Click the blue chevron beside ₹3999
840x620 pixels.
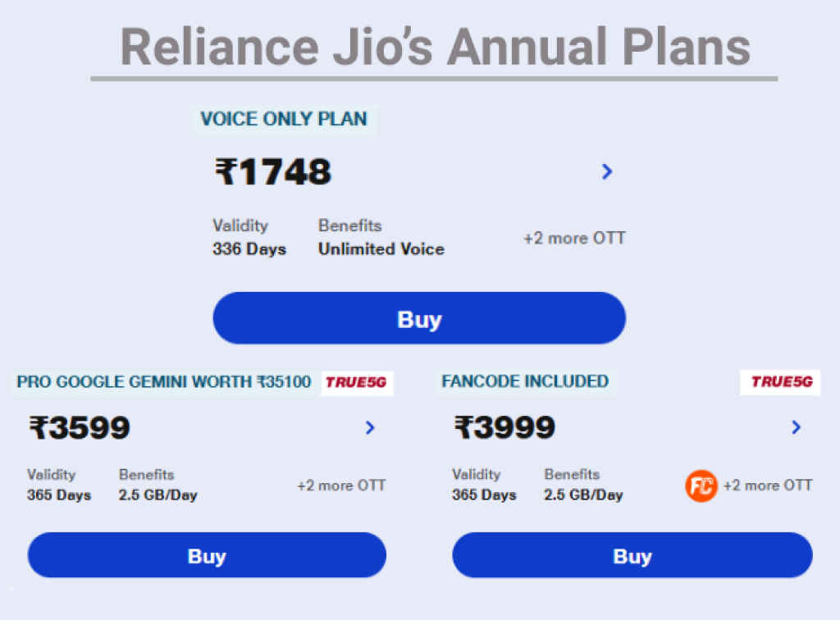point(796,427)
